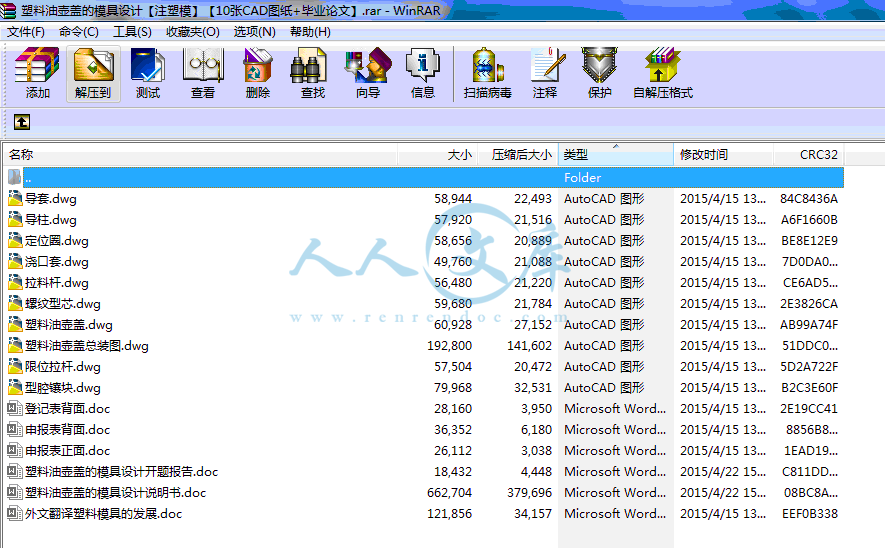Click CRC32 value AB99A74F
The height and width of the screenshot is (548, 885).
[x=809, y=325]
